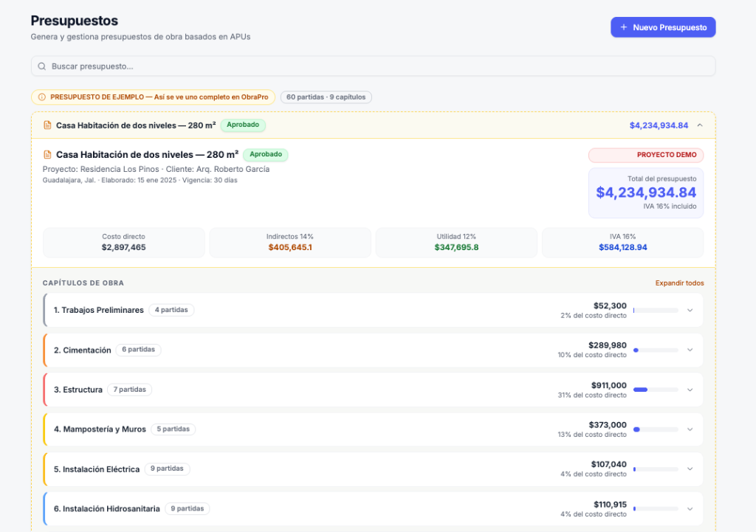Image resolution: width=756 pixels, height=532 pixels.
Task: Click the Aprobado badge in the header row
Action: coord(243,125)
